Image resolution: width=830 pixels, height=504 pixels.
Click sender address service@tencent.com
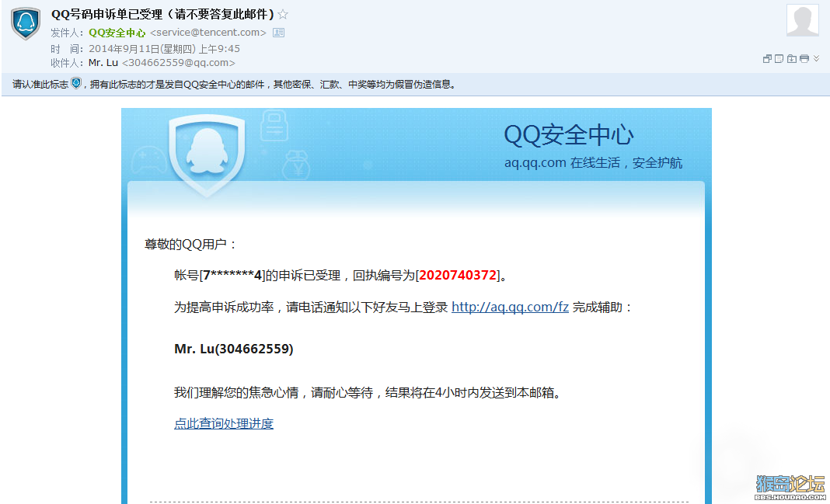click(208, 33)
